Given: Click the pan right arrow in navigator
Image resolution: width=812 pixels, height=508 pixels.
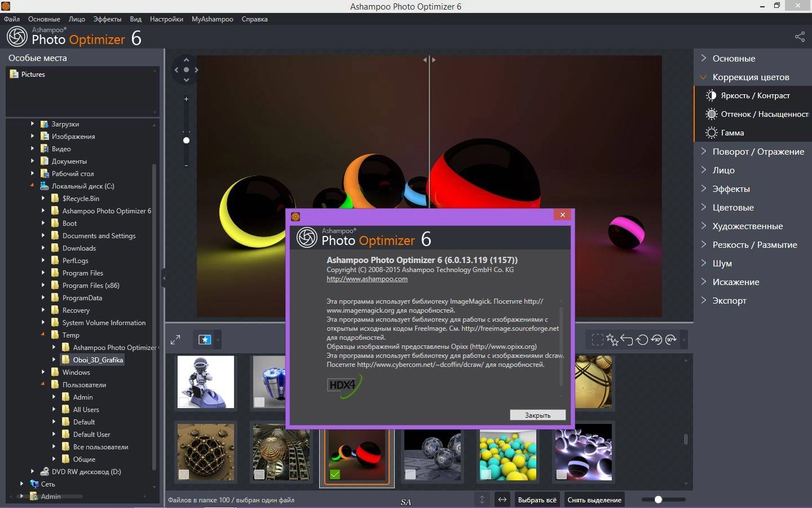Looking at the screenshot, I should (x=196, y=70).
